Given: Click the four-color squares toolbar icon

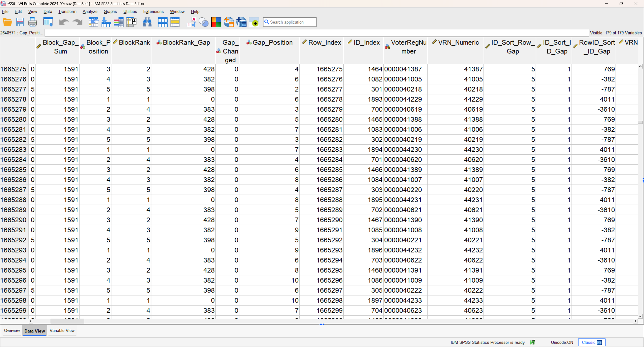Looking at the screenshot, I should (x=216, y=22).
